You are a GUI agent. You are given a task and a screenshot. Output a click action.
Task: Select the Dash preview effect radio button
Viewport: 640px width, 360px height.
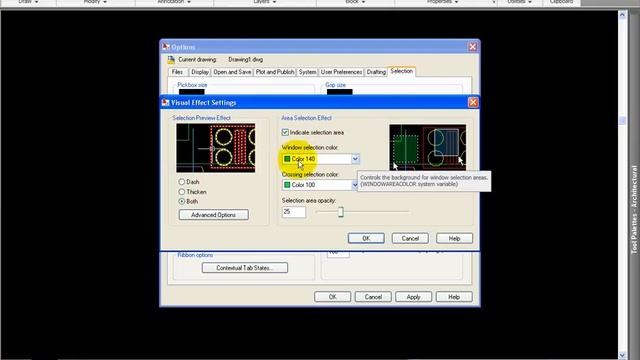tap(182, 182)
